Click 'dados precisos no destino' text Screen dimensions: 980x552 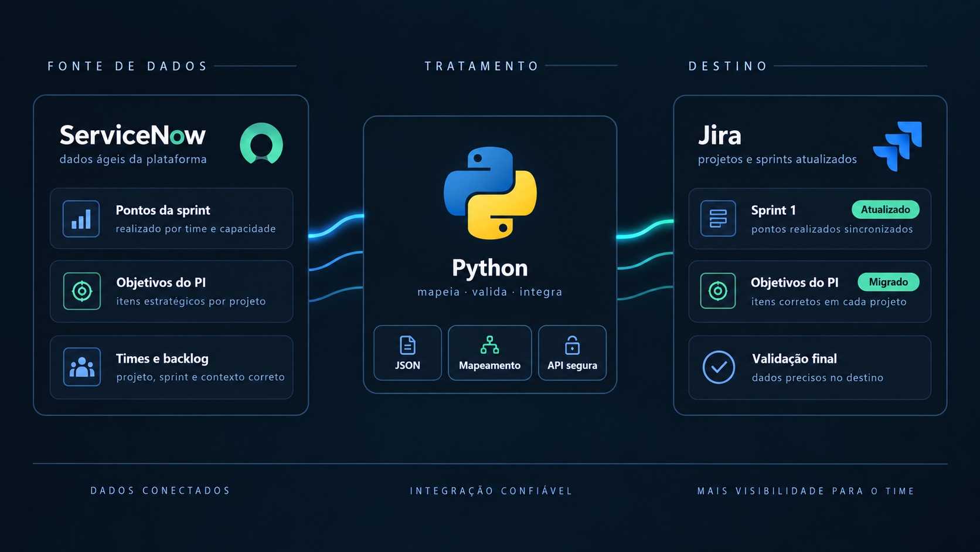[818, 378]
